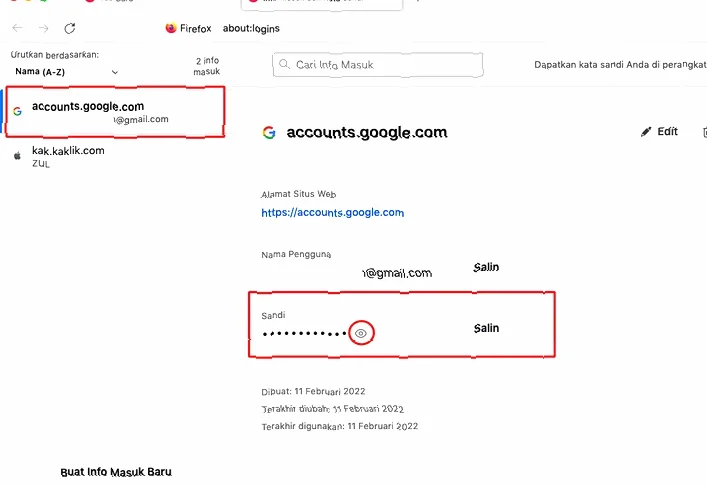The width and height of the screenshot is (707, 484).
Task: Click 'Dapatkan kata sandi Anda di perangkat' text
Action: pyautogui.click(x=620, y=65)
